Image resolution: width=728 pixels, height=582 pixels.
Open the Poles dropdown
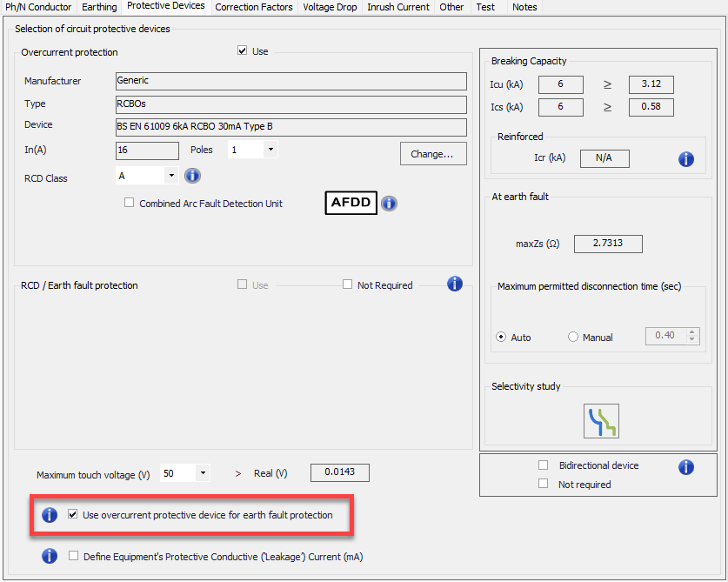[x=270, y=150]
